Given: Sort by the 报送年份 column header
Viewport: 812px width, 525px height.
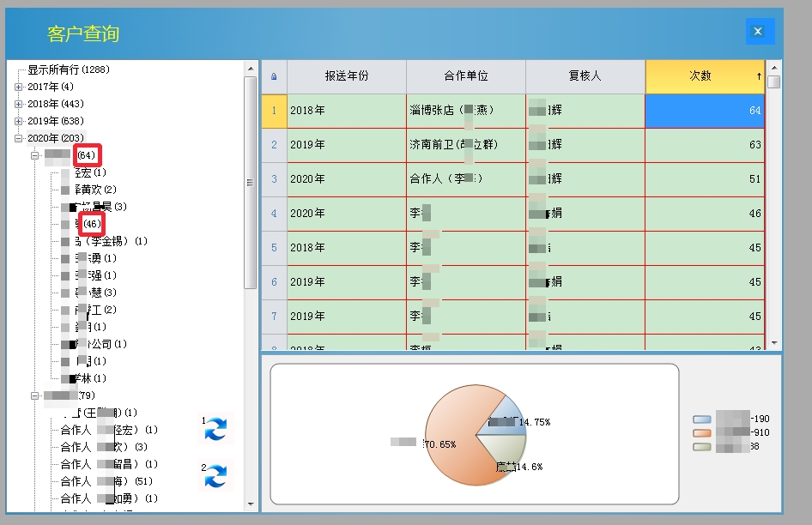Looking at the screenshot, I should click(x=346, y=76).
